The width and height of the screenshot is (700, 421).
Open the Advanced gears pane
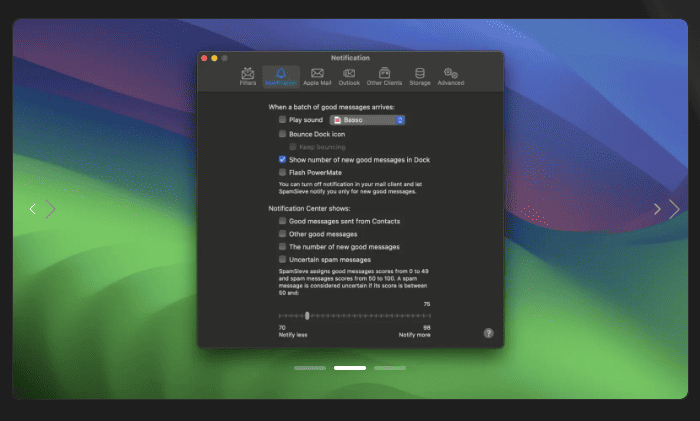point(450,76)
